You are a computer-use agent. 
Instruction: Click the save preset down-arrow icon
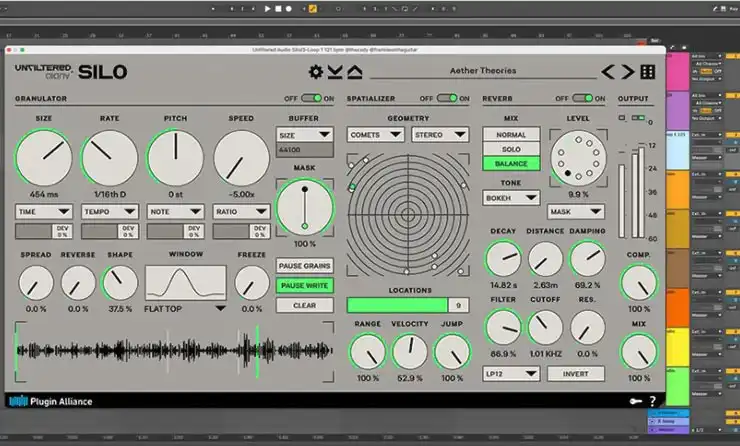tap(335, 72)
